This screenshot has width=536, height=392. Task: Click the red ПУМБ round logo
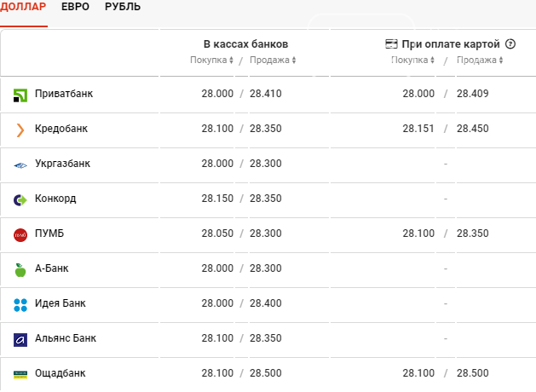point(20,235)
